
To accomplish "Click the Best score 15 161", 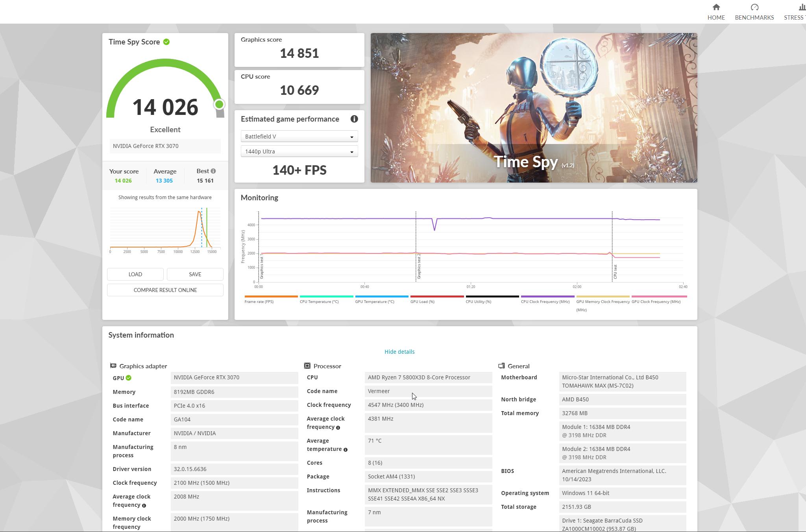I will click(205, 181).
